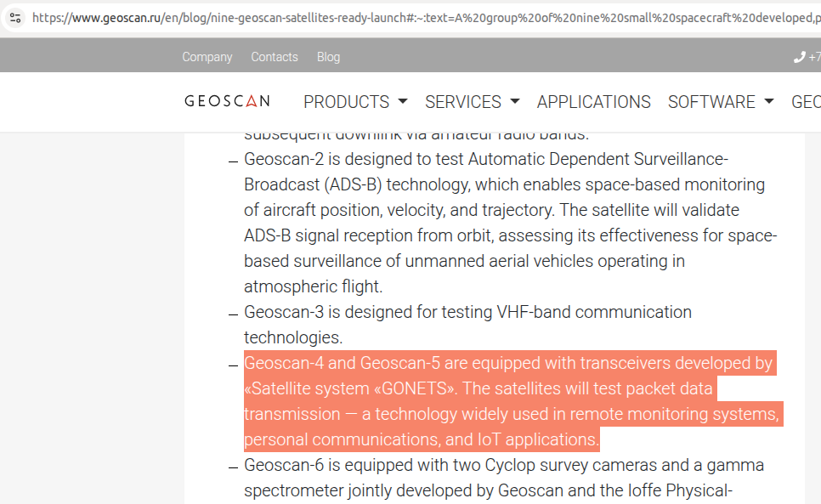Screen dimensions: 821x504
Task: Open the GEOSCAN logo home link
Action: coord(227,101)
